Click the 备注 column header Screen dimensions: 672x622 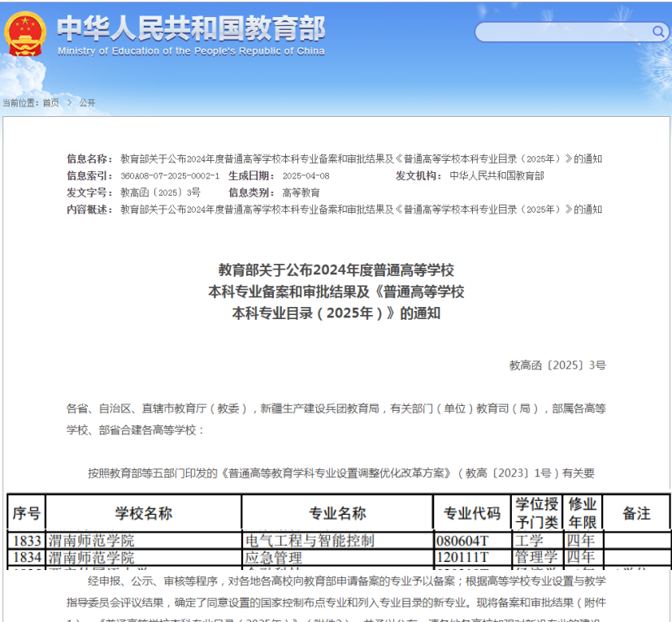tap(636, 513)
